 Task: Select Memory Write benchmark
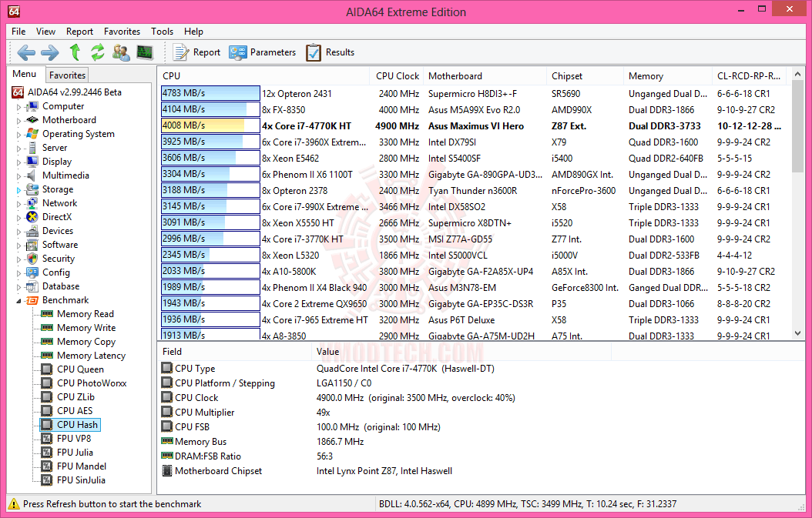[86, 328]
